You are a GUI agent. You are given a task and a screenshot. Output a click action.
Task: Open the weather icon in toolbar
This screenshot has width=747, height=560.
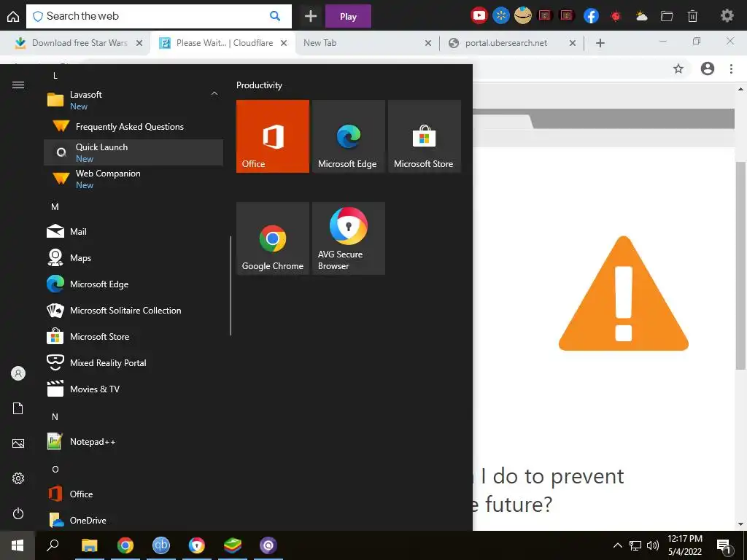click(x=641, y=16)
